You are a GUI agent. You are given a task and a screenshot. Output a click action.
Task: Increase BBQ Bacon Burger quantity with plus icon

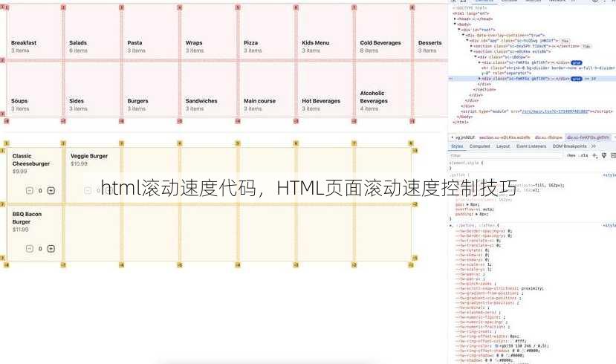[51, 249]
